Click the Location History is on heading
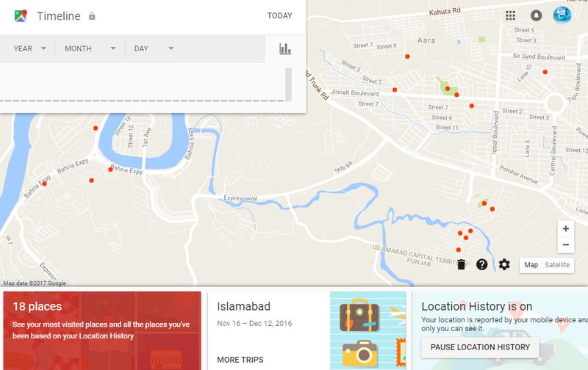Viewport: 588px width, 370px height. 476,306
